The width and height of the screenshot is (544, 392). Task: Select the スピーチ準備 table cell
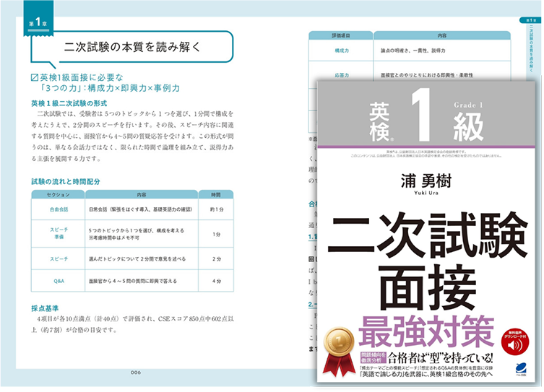59,234
